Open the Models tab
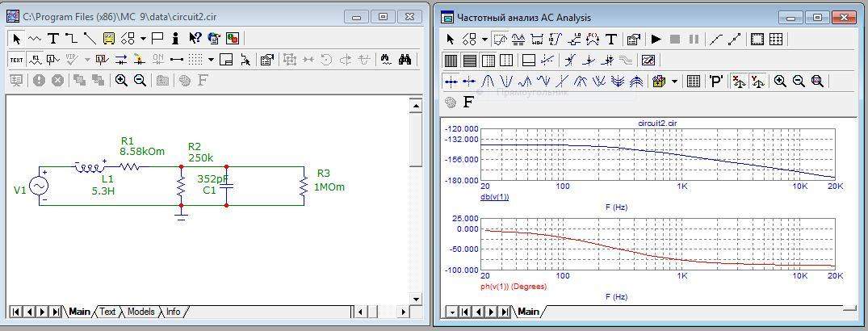This screenshot has width=868, height=331. coord(140,311)
